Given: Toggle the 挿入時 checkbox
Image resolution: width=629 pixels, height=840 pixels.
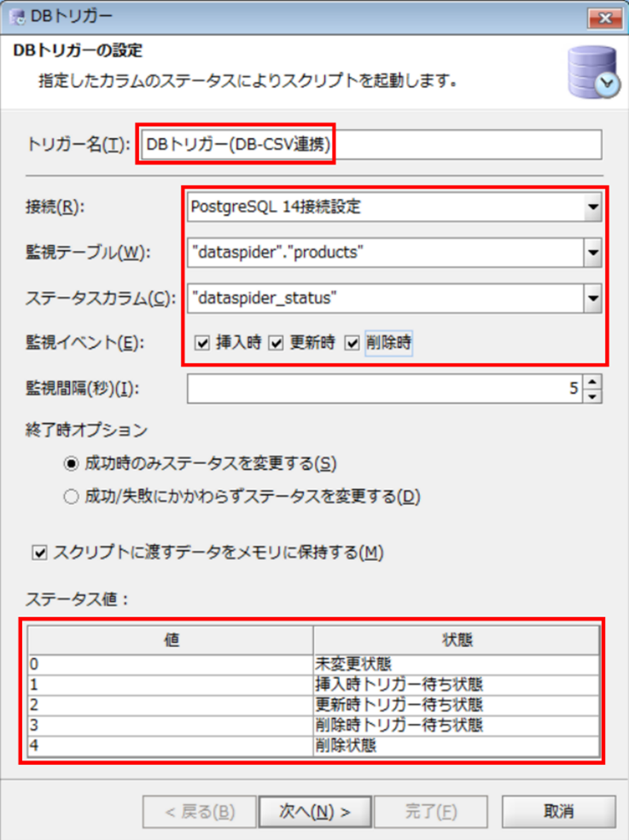Looking at the screenshot, I should (x=202, y=343).
